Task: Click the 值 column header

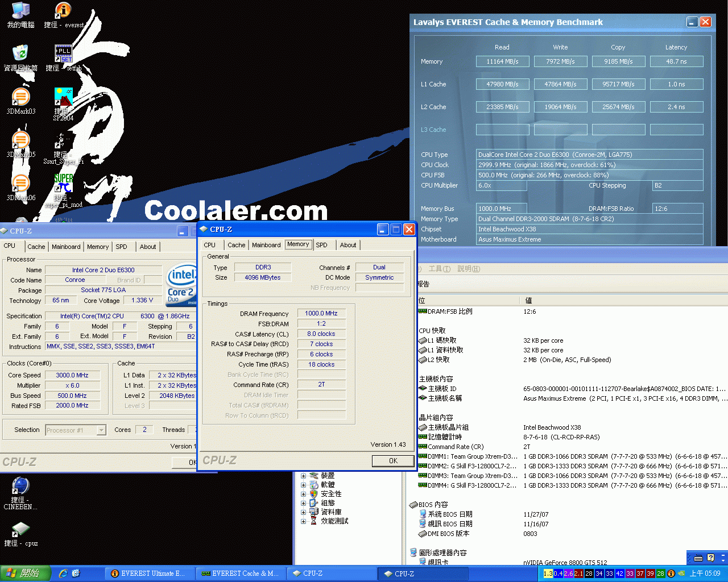Action: tap(623, 300)
